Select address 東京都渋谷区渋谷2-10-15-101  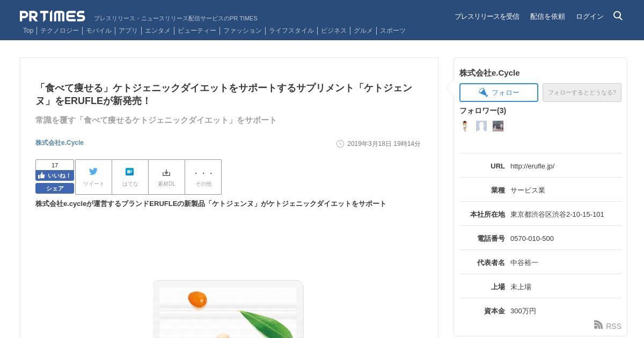[557, 215]
